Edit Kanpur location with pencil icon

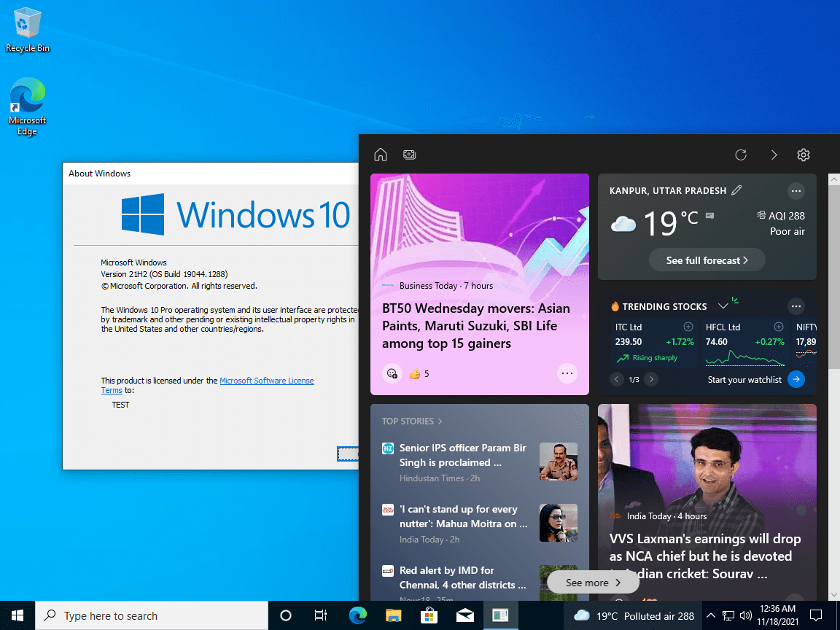pos(736,190)
